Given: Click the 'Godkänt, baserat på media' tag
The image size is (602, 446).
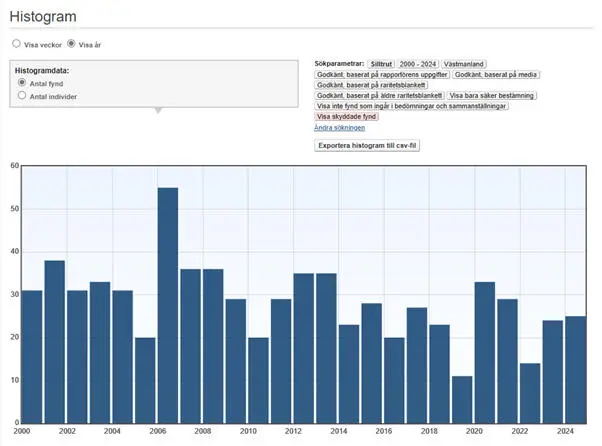Looking at the screenshot, I should pos(495,74).
